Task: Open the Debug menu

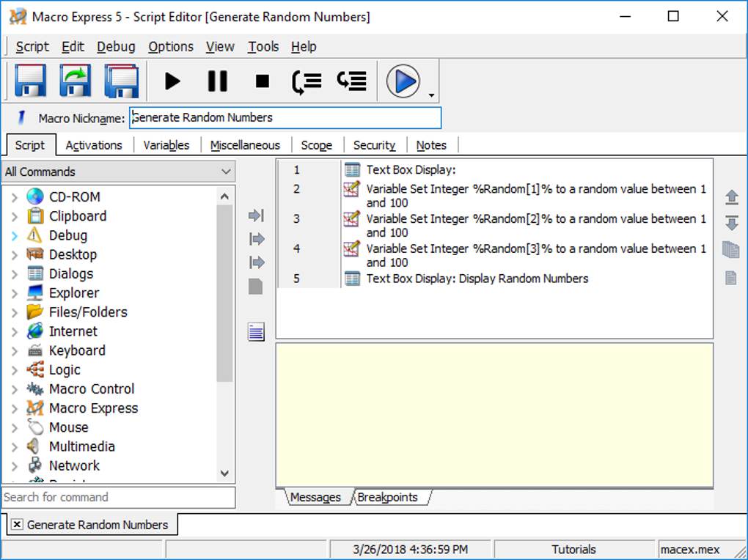Action: click(x=116, y=47)
